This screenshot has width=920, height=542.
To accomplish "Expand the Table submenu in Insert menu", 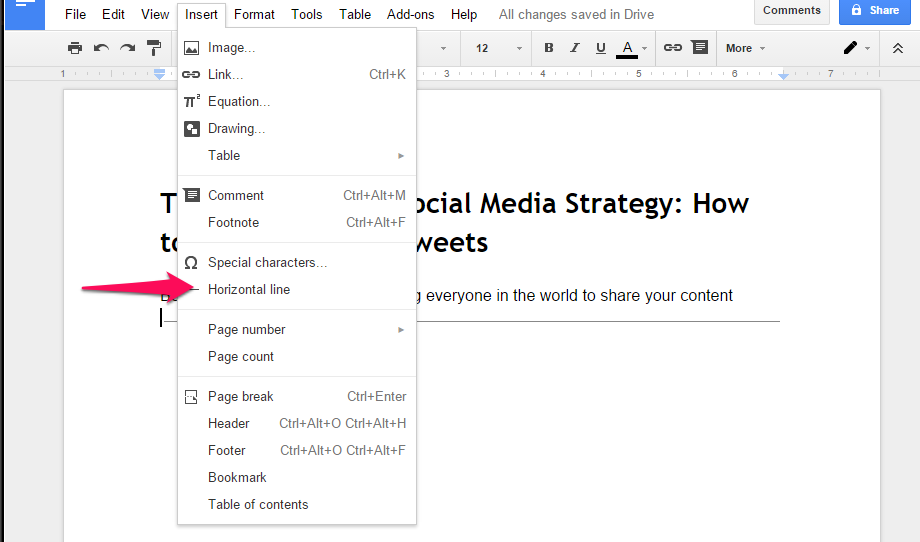I will pyautogui.click(x=297, y=155).
